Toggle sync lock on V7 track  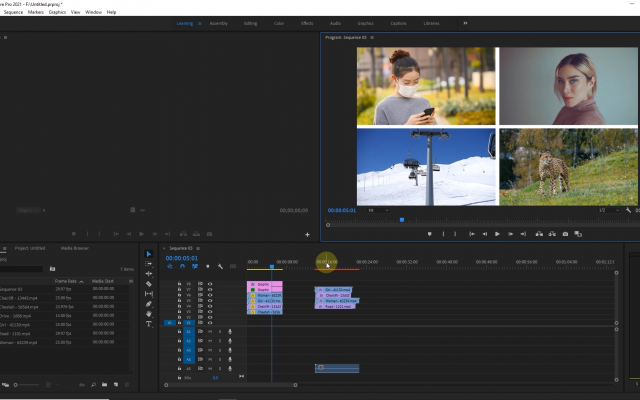pyautogui.click(x=200, y=289)
